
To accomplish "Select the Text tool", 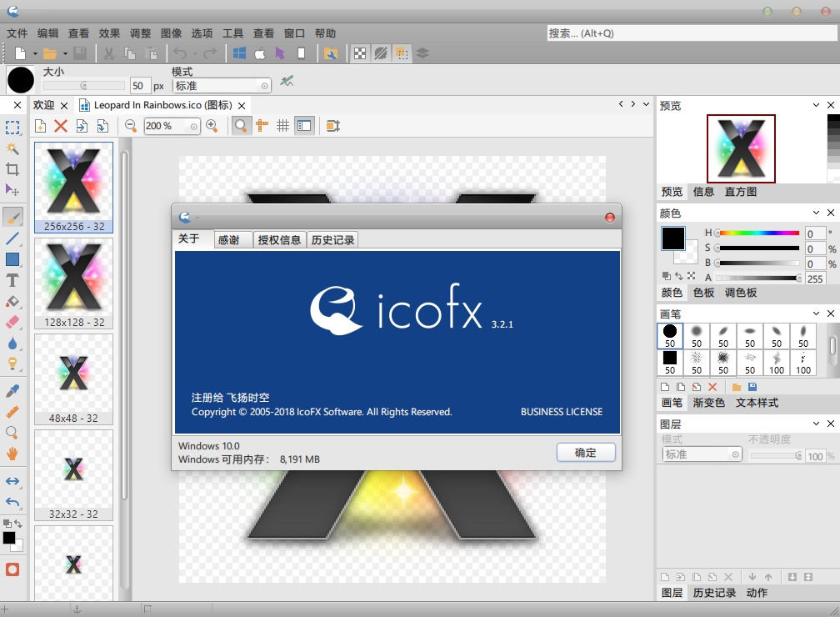I will pos(12,279).
